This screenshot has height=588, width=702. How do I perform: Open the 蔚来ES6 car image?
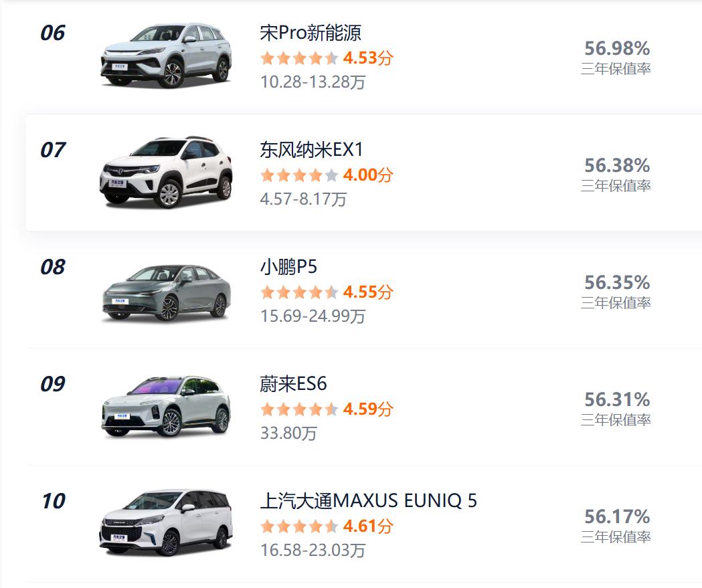[166, 407]
